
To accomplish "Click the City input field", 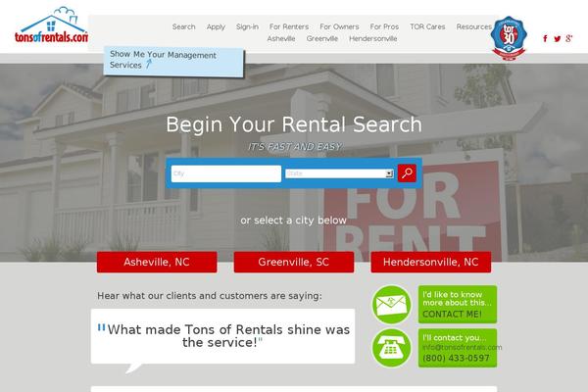I will coord(226,173).
